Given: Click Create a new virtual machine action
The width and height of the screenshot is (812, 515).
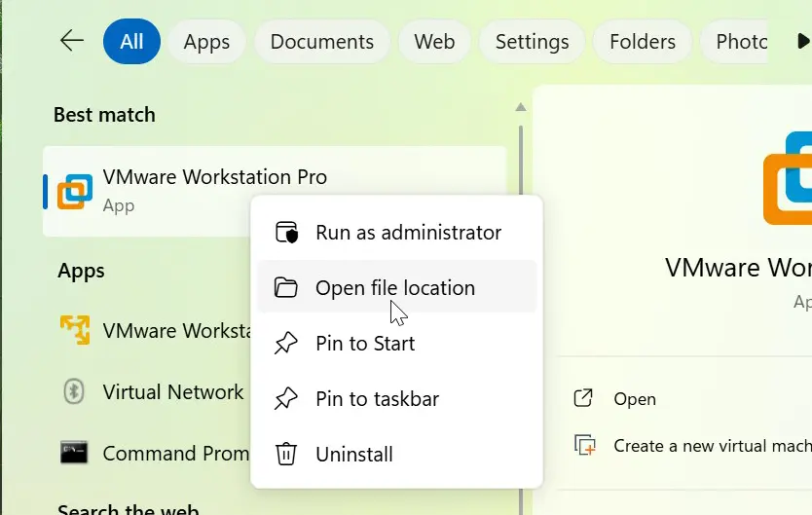Looking at the screenshot, I should point(711,446).
